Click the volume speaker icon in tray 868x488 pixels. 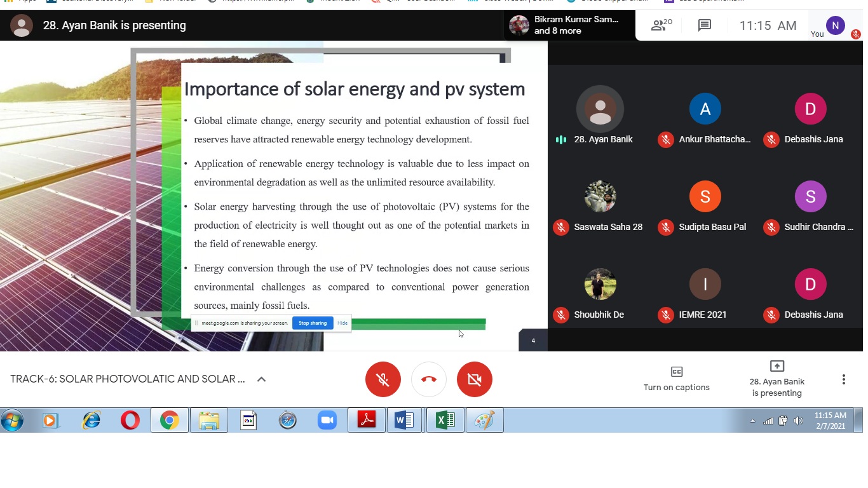pyautogui.click(x=798, y=421)
